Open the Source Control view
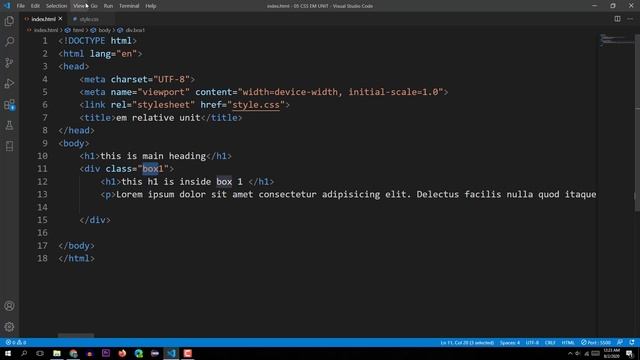 coord(9,62)
